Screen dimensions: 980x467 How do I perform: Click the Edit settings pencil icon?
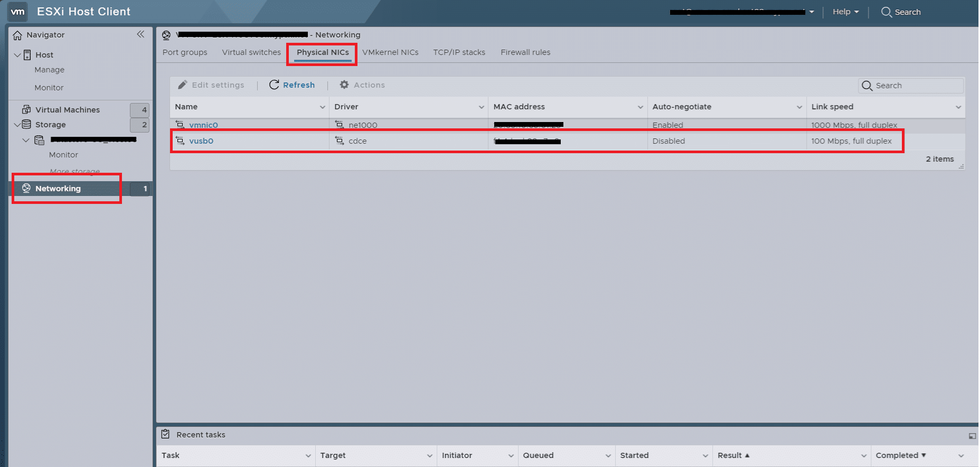click(x=183, y=85)
